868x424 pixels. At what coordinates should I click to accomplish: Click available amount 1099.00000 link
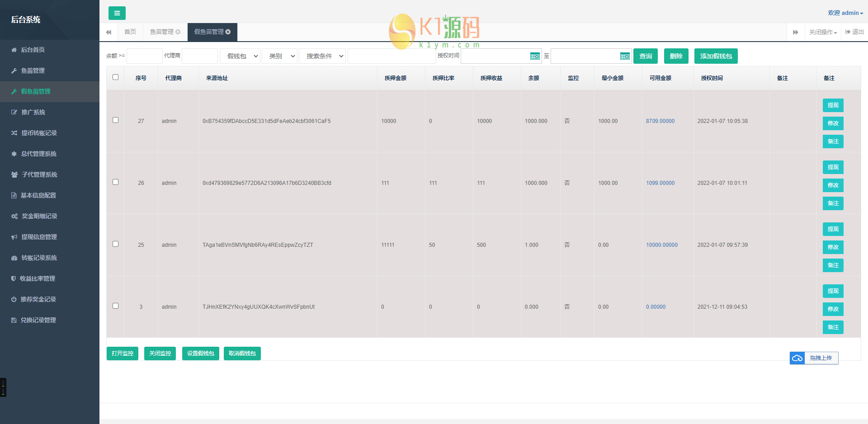(x=660, y=183)
